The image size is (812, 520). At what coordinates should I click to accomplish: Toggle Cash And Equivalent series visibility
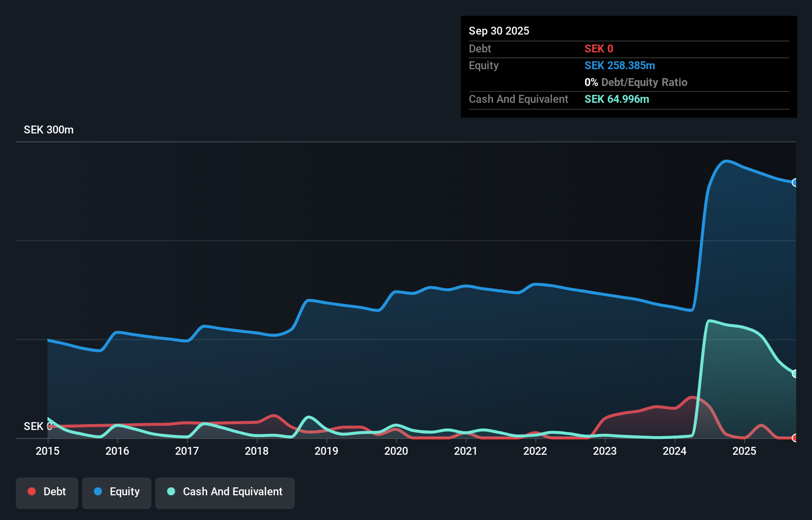point(225,492)
